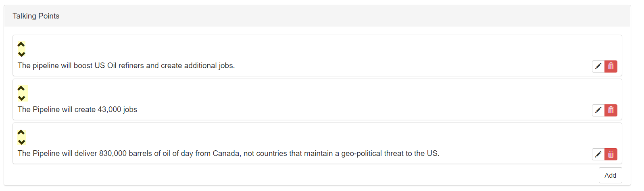Edit the 43,000 jobs talking point
The height and width of the screenshot is (191, 644).
598,110
